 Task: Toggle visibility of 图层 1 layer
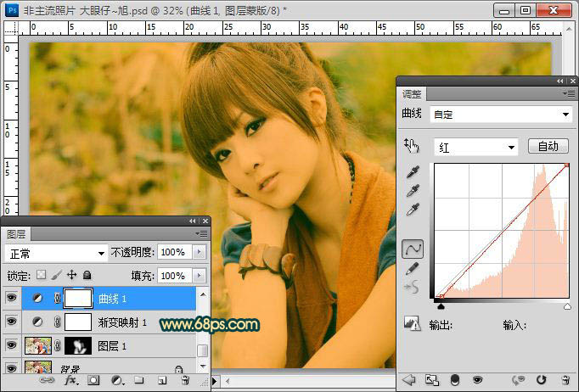tap(11, 345)
